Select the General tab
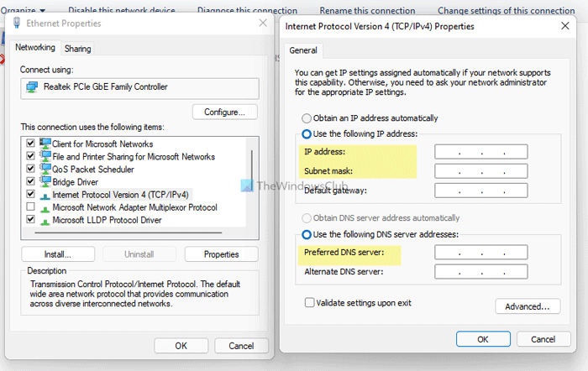 [x=303, y=50]
